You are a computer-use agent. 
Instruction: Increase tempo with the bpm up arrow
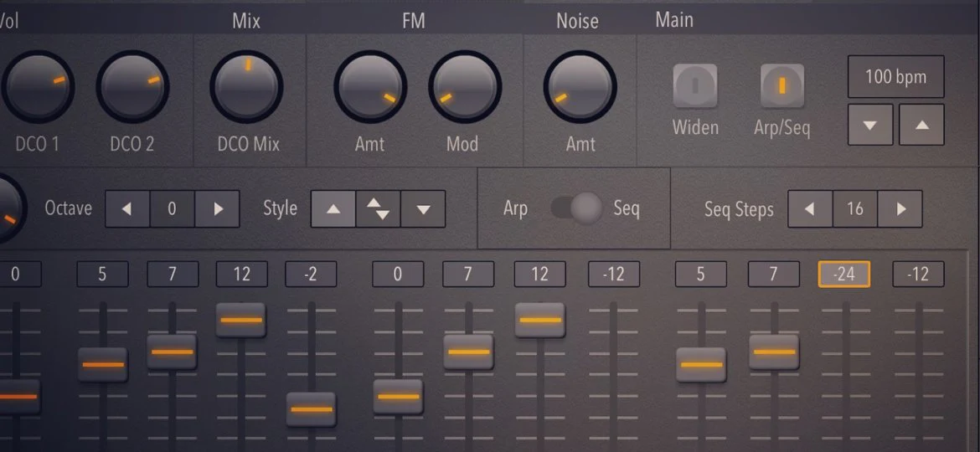click(x=921, y=125)
